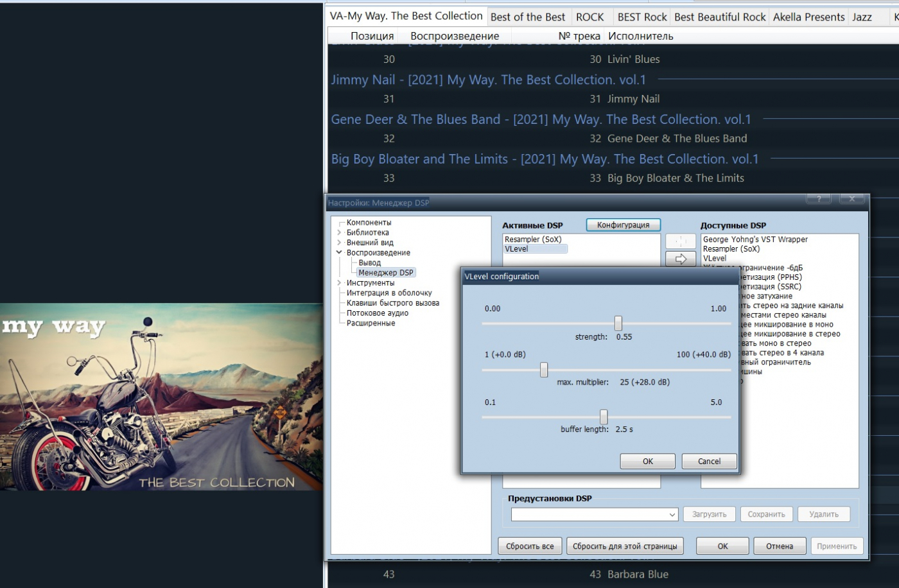
Task: Switch to the Best Beautiful Rock playlist tab
Action: point(719,17)
